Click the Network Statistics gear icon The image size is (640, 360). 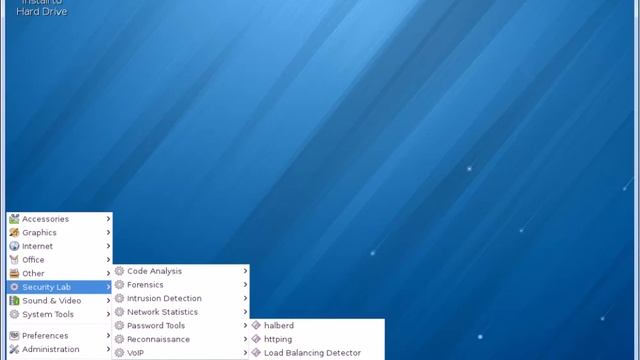pyautogui.click(x=119, y=312)
